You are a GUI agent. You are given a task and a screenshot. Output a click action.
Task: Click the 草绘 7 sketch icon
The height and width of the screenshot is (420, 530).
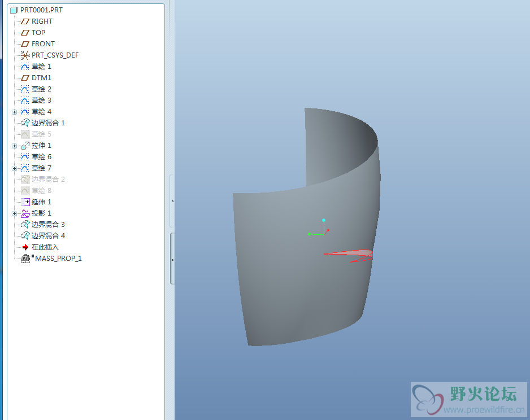coord(25,168)
